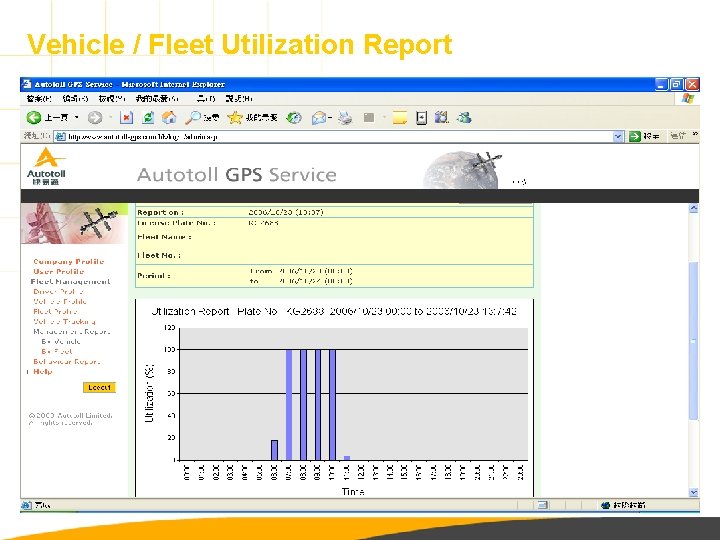Click the page icon inside the address bar
This screenshot has height=540, width=720.
coord(60,136)
